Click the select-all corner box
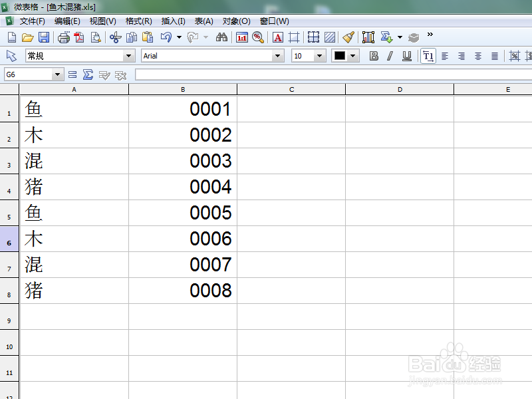The image size is (532, 399). click(x=9, y=90)
